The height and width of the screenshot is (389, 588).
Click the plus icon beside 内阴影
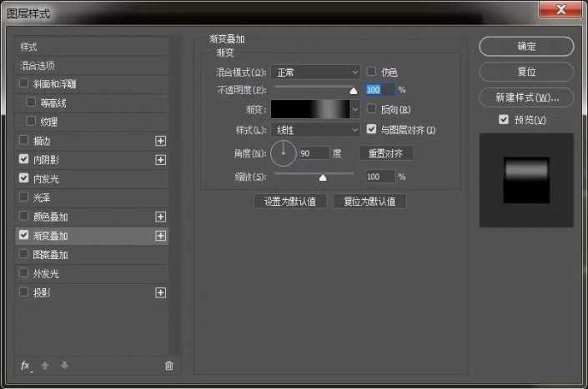coord(160,160)
